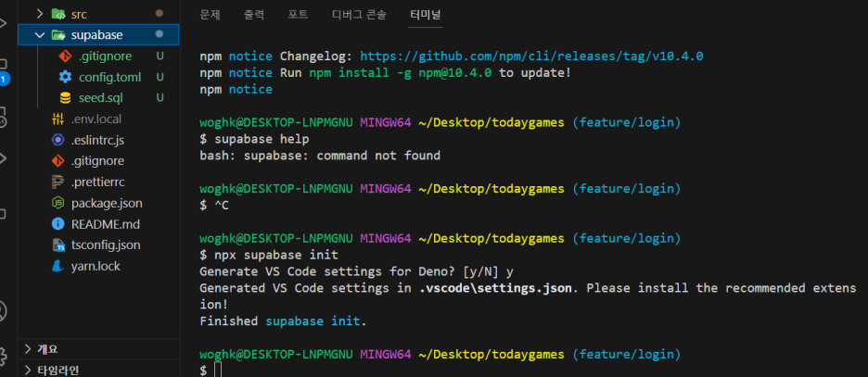Image resolution: width=868 pixels, height=377 pixels.
Task: Click the Yarn cat icon beside yarn.lock
Action: [x=57, y=266]
